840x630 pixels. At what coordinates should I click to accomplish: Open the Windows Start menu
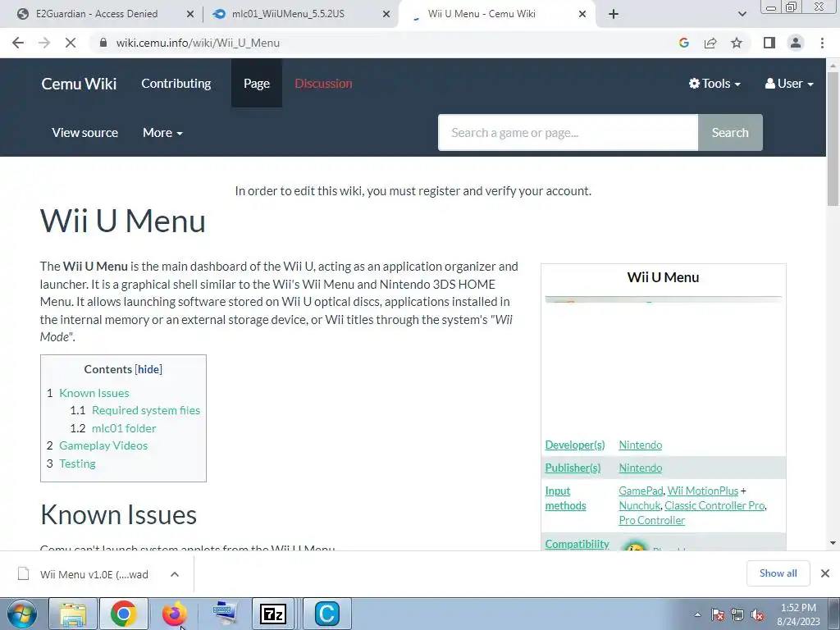coord(22,614)
